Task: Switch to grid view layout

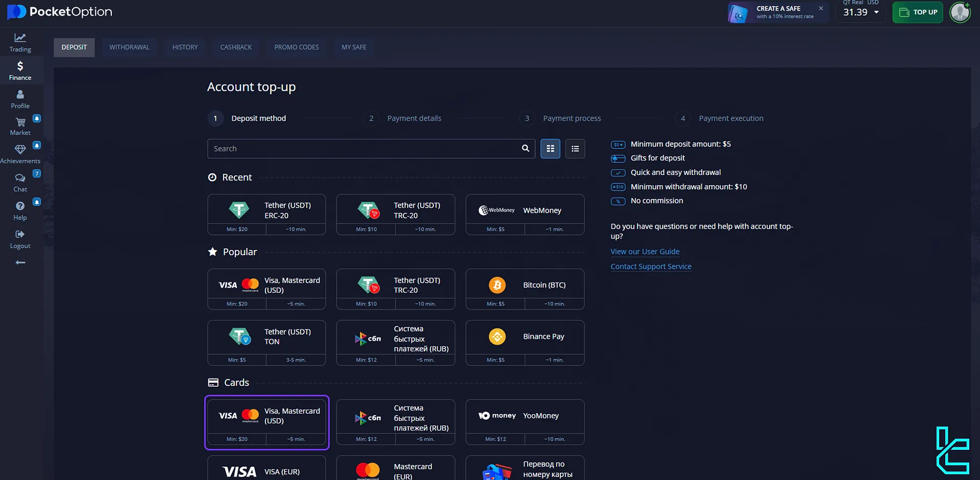Action: tap(550, 148)
